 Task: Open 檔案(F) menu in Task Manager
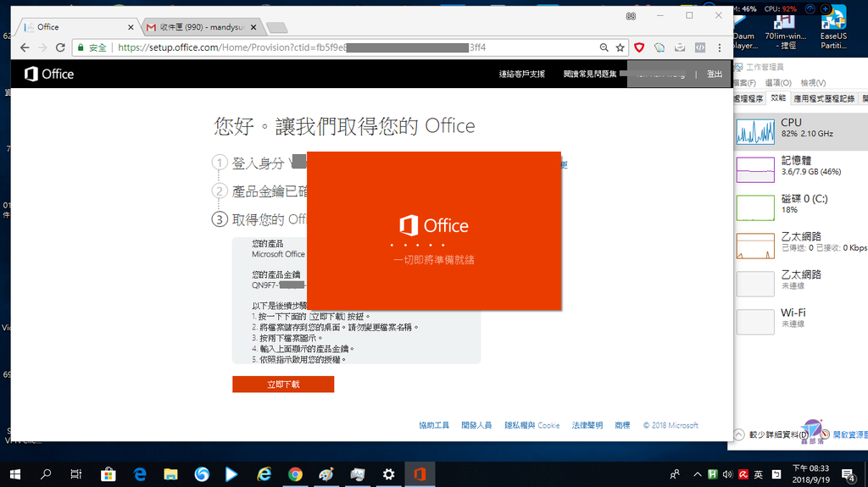(744, 82)
